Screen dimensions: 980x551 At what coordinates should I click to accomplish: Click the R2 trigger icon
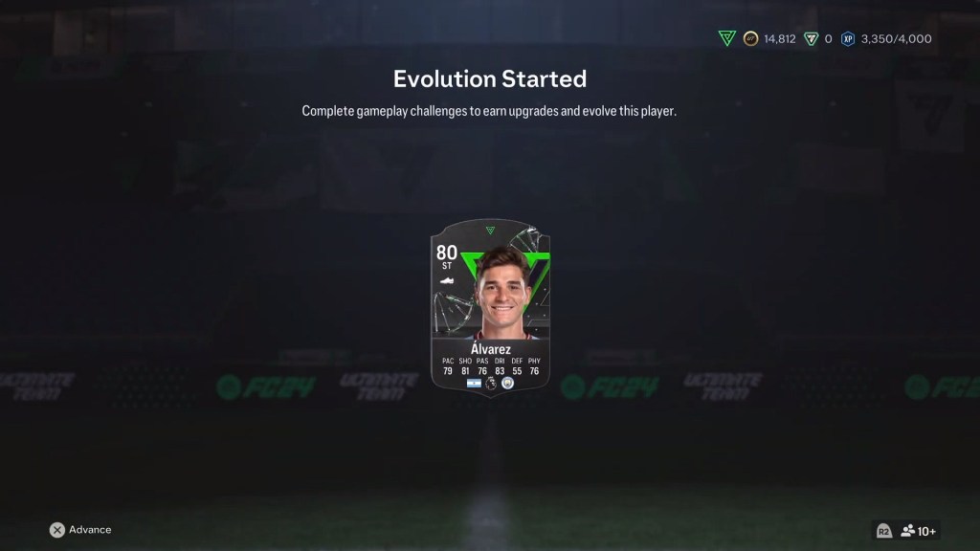(x=883, y=531)
